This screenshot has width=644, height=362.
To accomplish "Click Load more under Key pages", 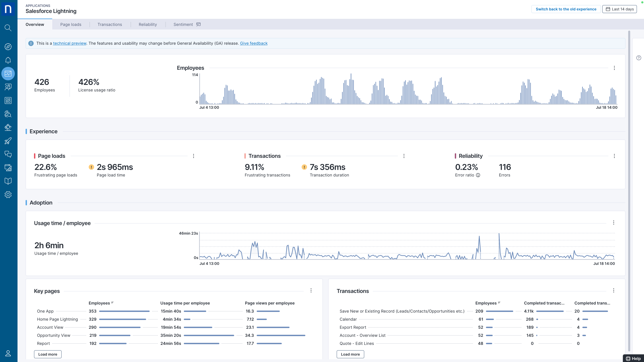I will (48, 354).
